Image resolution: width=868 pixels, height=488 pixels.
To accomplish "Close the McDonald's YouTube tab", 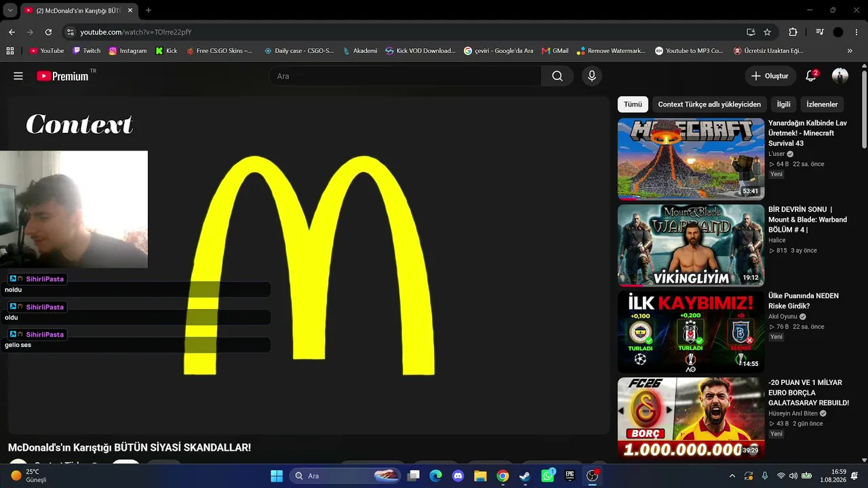I will click(130, 10).
